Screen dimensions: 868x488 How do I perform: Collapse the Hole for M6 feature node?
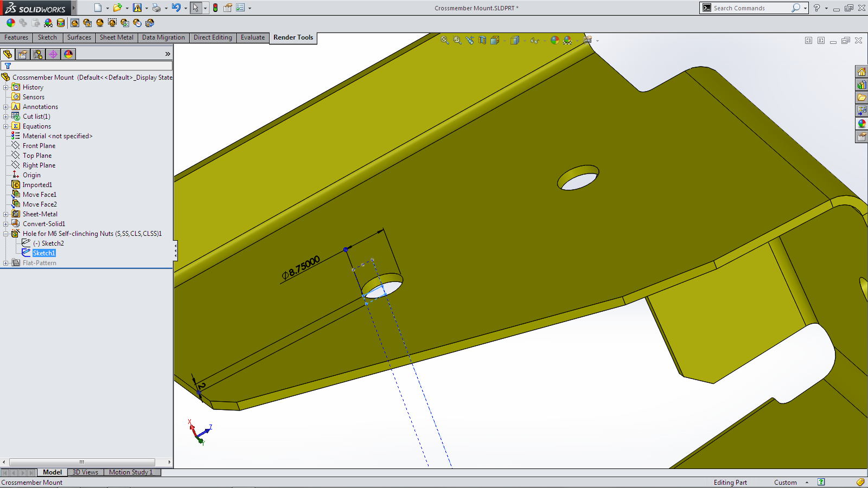[6, 234]
